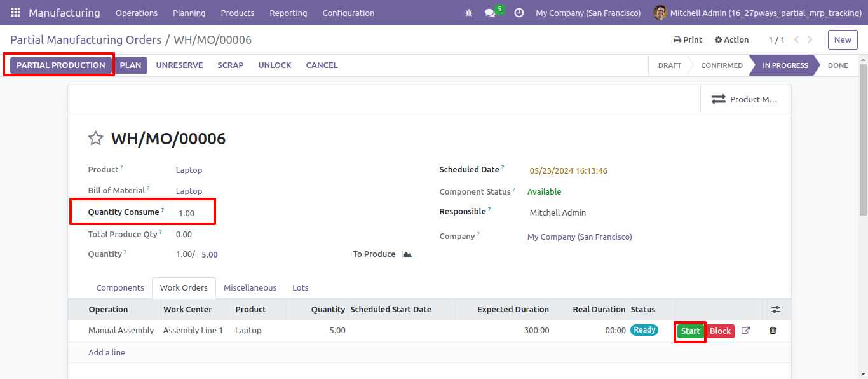Click Add a line link
The image size is (868, 379).
click(x=107, y=352)
